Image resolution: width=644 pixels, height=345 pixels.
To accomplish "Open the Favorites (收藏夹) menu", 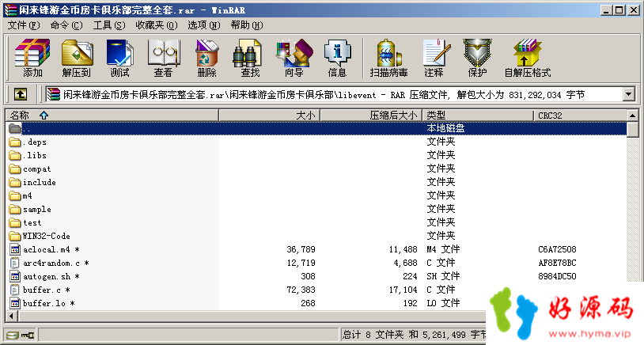I will click(x=157, y=25).
